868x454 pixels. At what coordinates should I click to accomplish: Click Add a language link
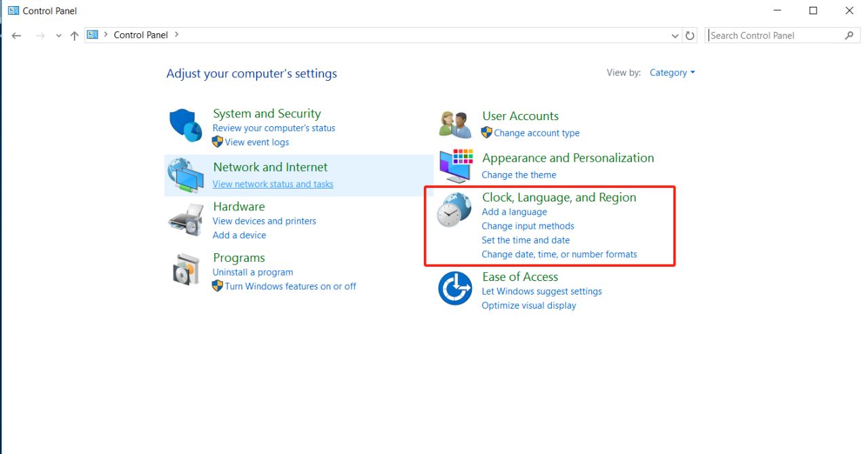tap(514, 212)
